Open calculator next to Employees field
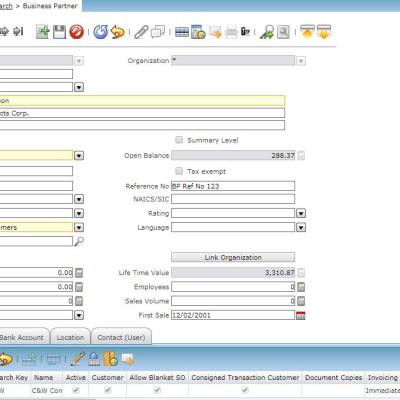The image size is (400, 400). point(301,287)
